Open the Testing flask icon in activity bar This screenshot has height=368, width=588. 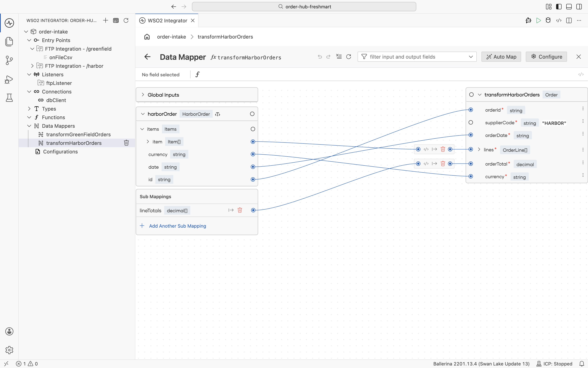(9, 98)
